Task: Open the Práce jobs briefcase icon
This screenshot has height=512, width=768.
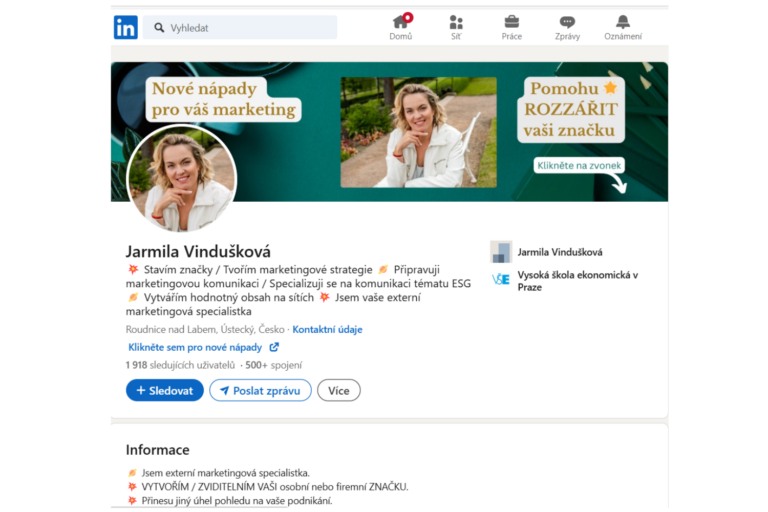Action: click(511, 22)
